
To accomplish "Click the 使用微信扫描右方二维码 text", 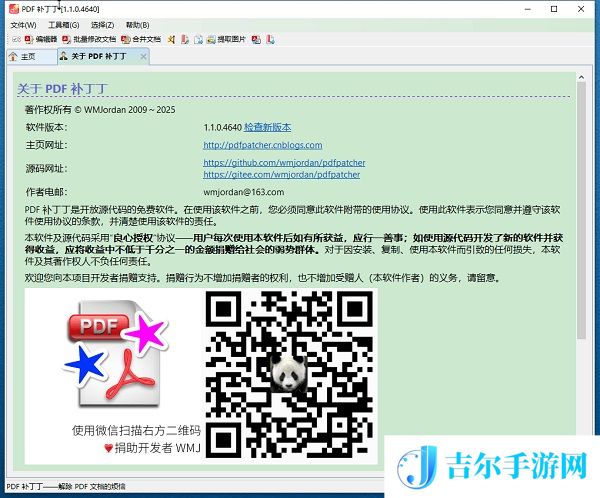I will 136,431.
